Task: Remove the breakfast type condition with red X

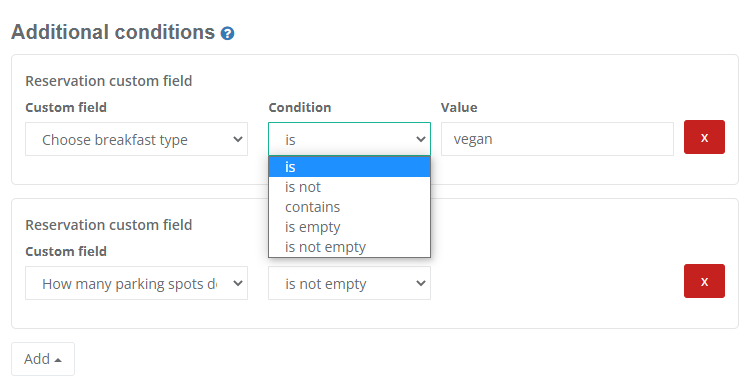Action: tap(704, 137)
